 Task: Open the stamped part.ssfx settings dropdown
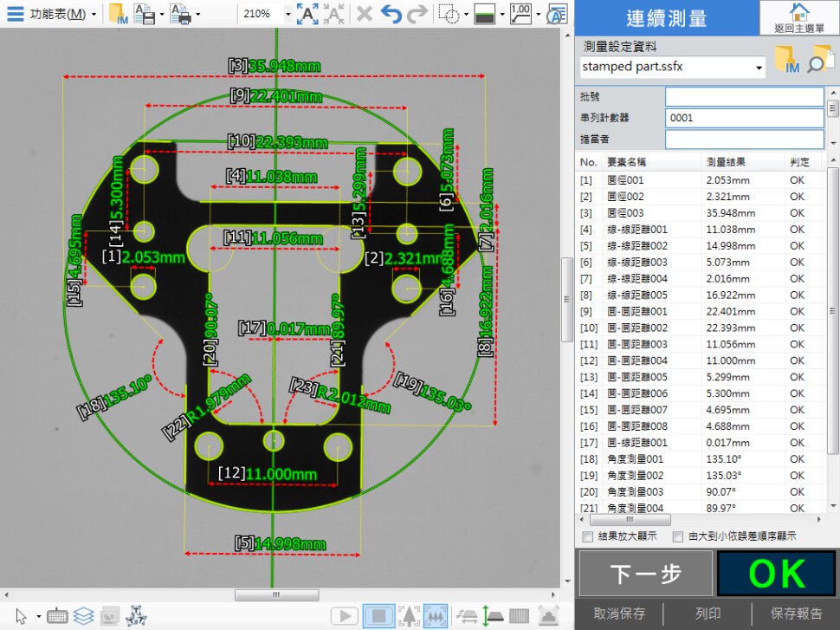click(x=759, y=67)
